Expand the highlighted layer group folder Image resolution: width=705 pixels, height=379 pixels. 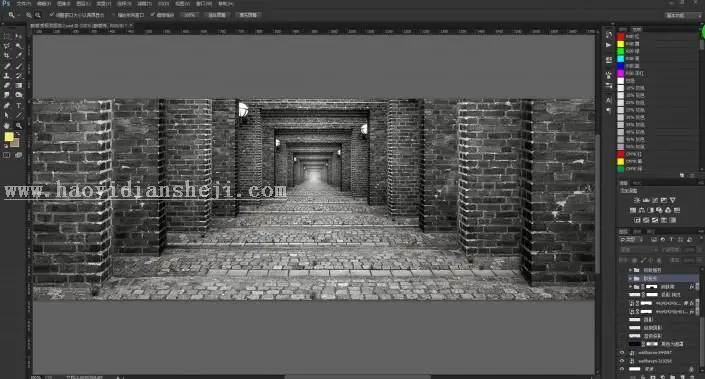coord(630,279)
